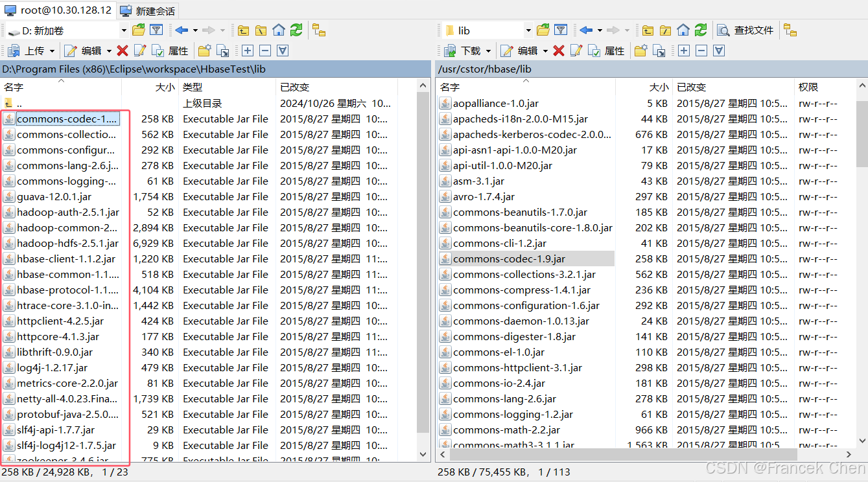
Task: Go to the remote parent directory
Action: (648, 30)
